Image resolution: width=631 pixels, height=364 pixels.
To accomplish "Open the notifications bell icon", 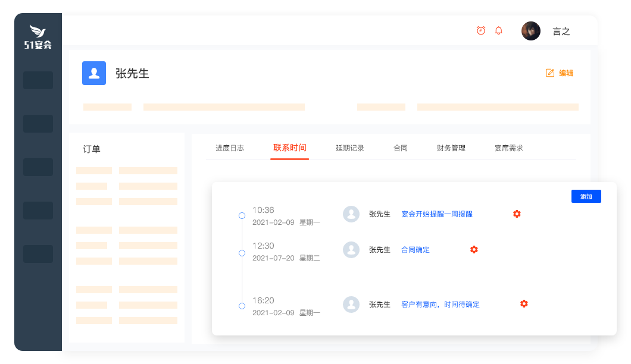I will [x=499, y=30].
